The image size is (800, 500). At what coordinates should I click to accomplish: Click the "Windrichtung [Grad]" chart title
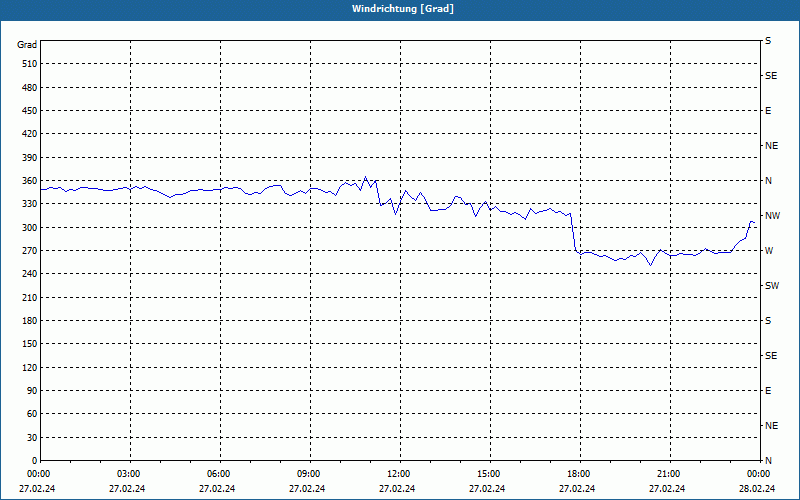tap(403, 9)
